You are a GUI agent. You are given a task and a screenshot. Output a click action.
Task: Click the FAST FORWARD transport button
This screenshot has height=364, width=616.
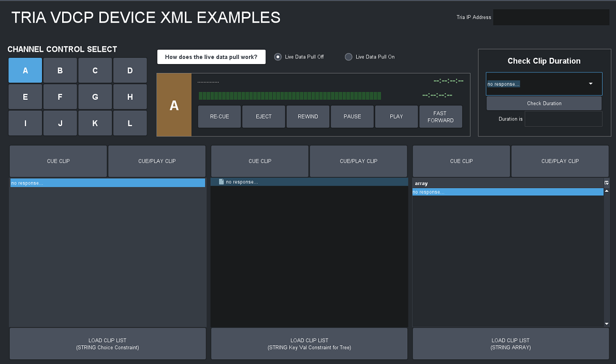[441, 116]
